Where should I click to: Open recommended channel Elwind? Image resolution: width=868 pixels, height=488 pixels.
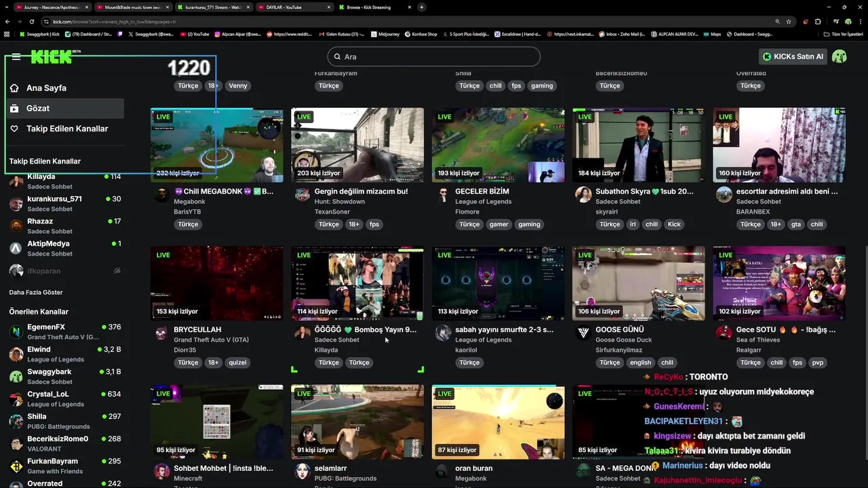(65, 354)
